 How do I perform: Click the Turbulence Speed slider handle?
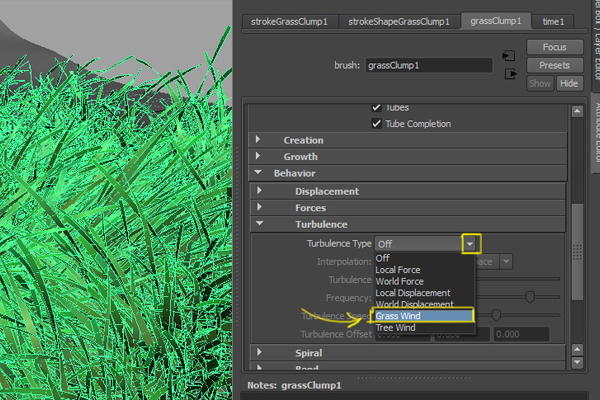[x=496, y=315]
